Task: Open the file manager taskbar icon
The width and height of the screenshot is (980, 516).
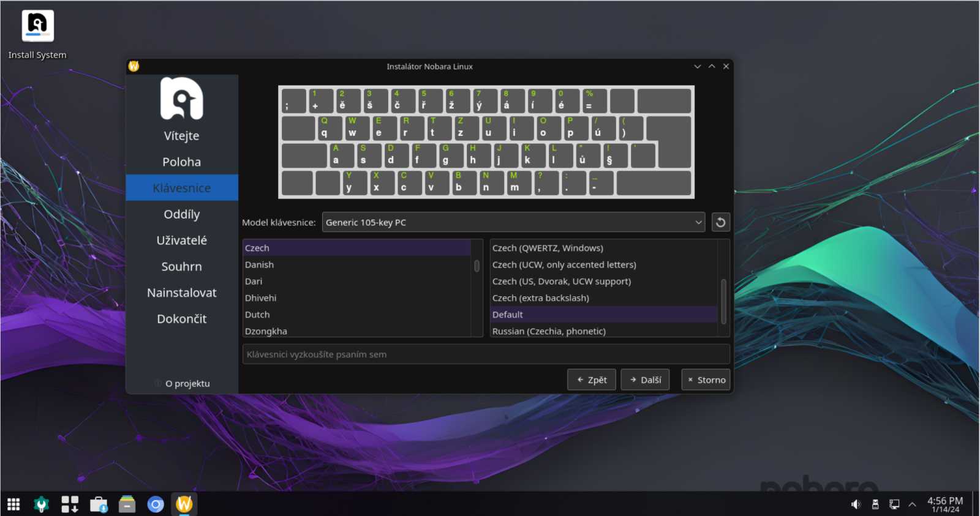Action: pyautogui.click(x=127, y=504)
